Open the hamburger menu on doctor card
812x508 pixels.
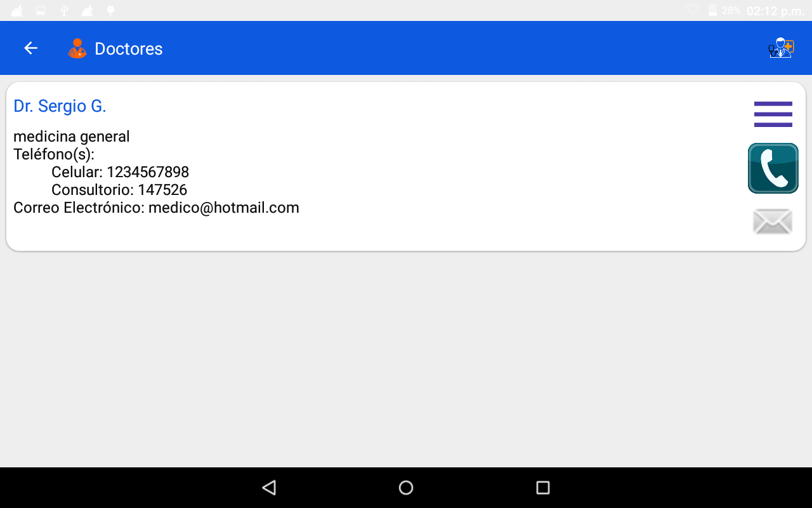773,114
